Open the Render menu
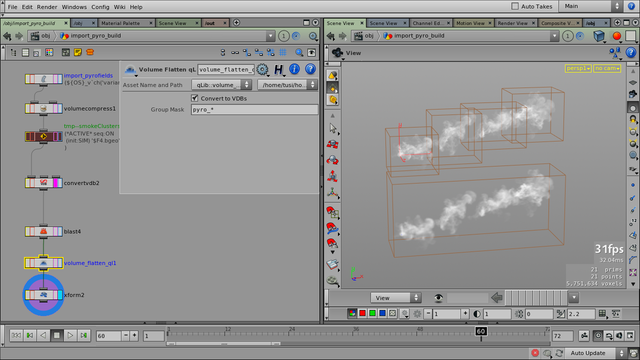 (47, 7)
